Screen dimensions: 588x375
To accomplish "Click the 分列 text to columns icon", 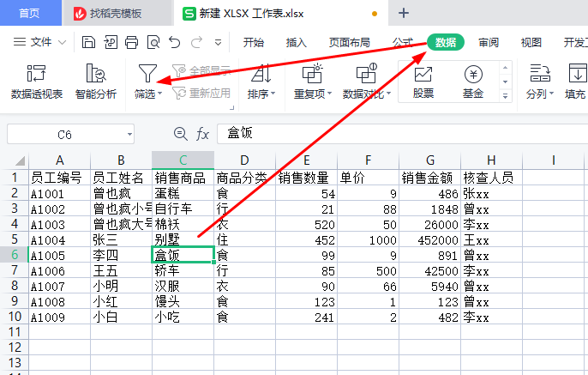I will pyautogui.click(x=540, y=73).
